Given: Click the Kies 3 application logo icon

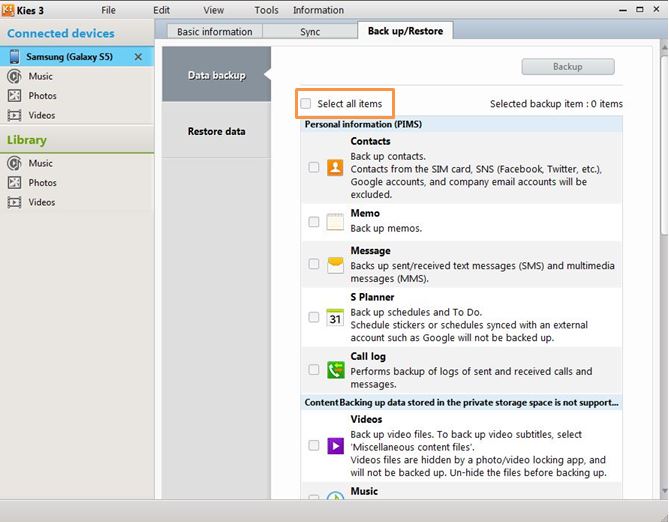Looking at the screenshot, I should tap(8, 10).
